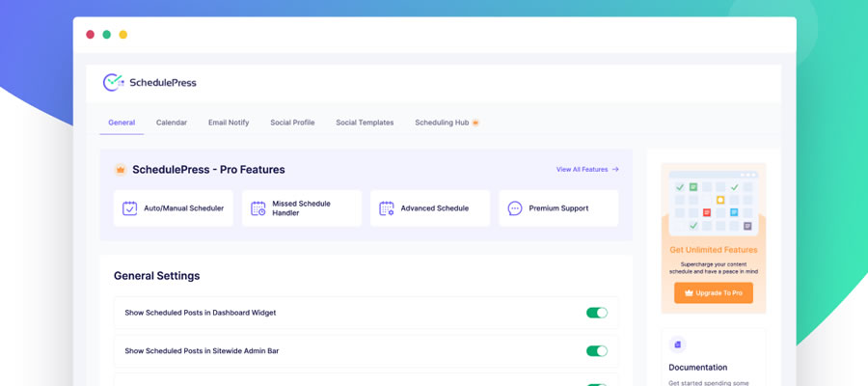
Task: Click the calendar illustration in the promo card
Action: pos(714,204)
